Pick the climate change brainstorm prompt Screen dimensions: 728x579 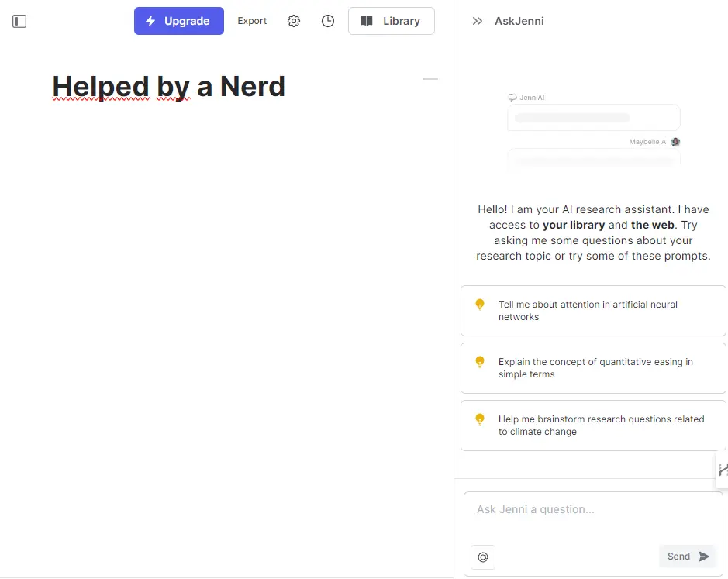(601, 426)
